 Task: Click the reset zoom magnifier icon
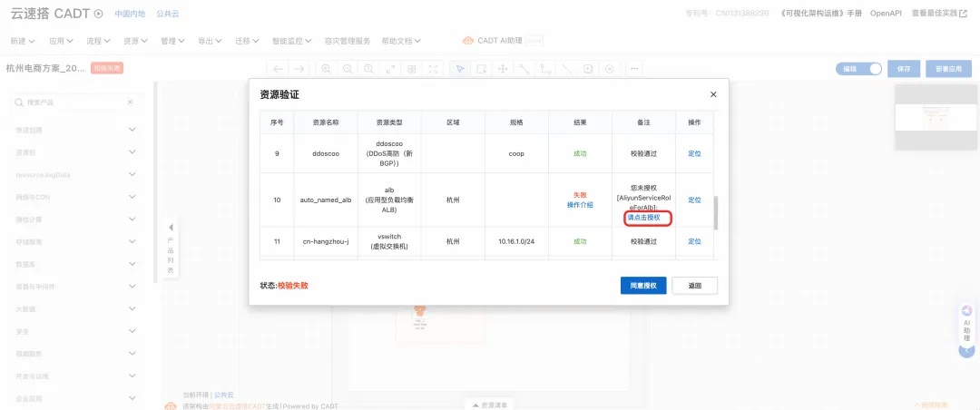(368, 69)
